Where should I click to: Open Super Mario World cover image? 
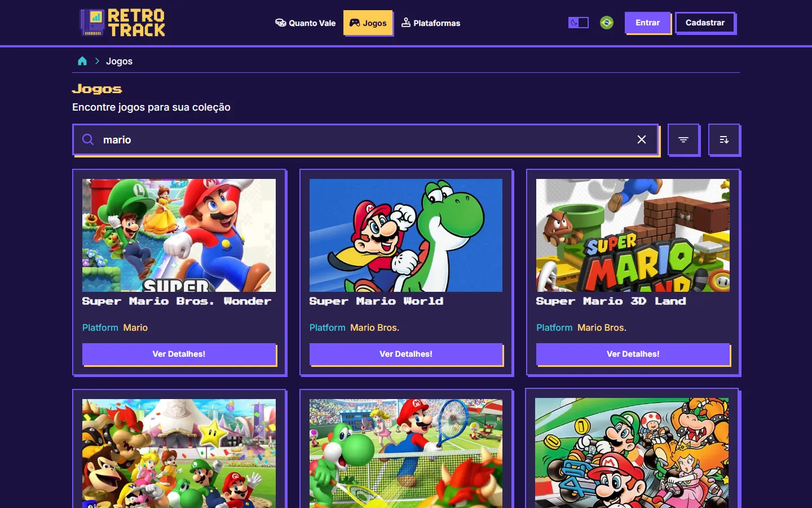coord(406,235)
